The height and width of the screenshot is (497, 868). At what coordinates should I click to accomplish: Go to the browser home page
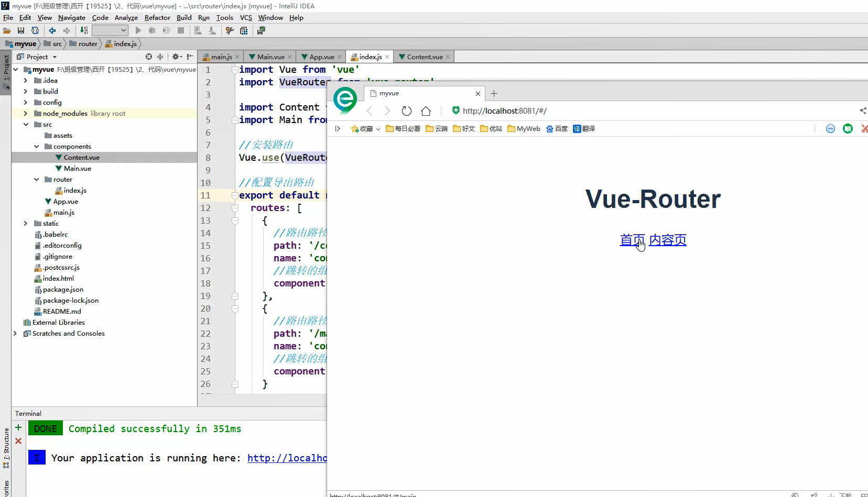(x=426, y=111)
